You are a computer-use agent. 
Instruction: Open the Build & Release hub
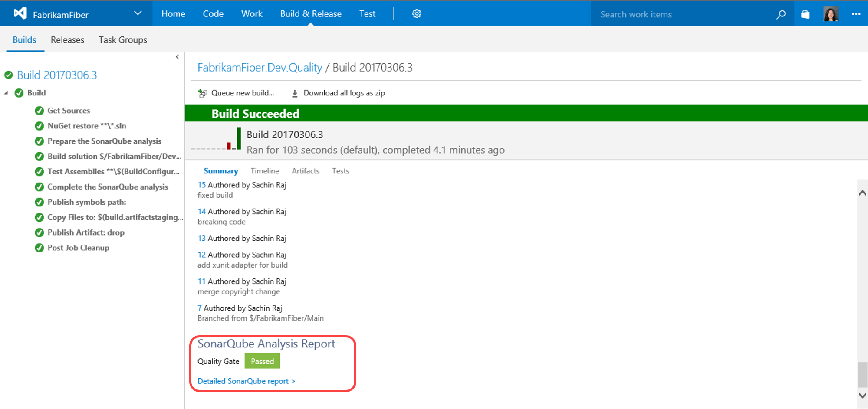click(311, 14)
